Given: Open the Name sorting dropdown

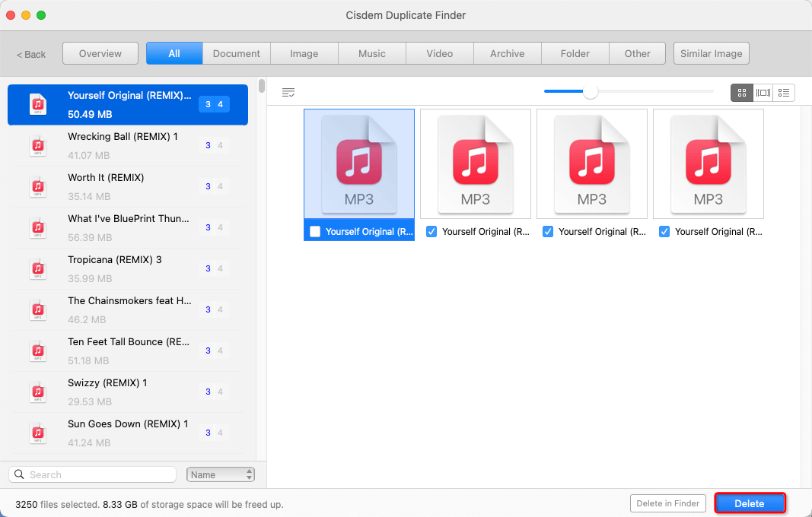Looking at the screenshot, I should pyautogui.click(x=220, y=474).
